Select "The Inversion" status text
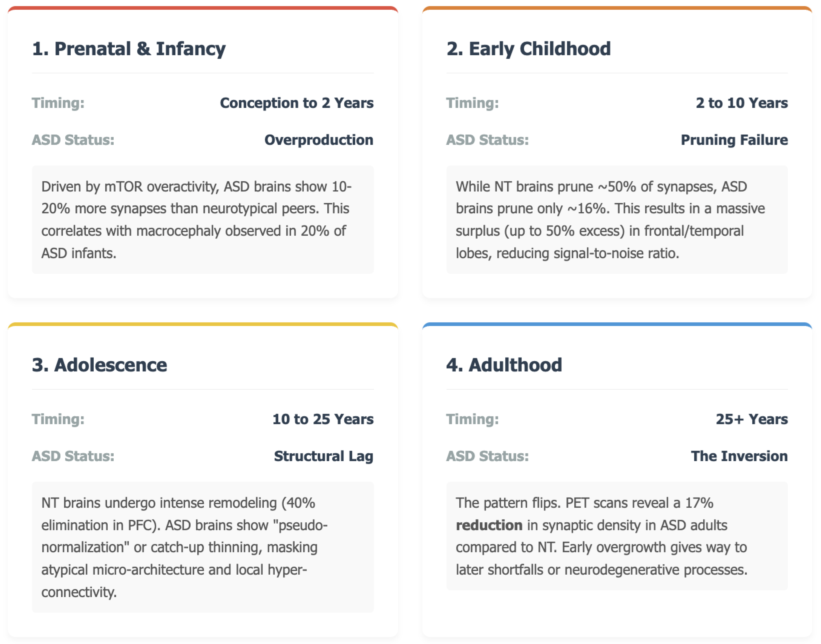Screen dimensions: 821x644 click(x=739, y=456)
